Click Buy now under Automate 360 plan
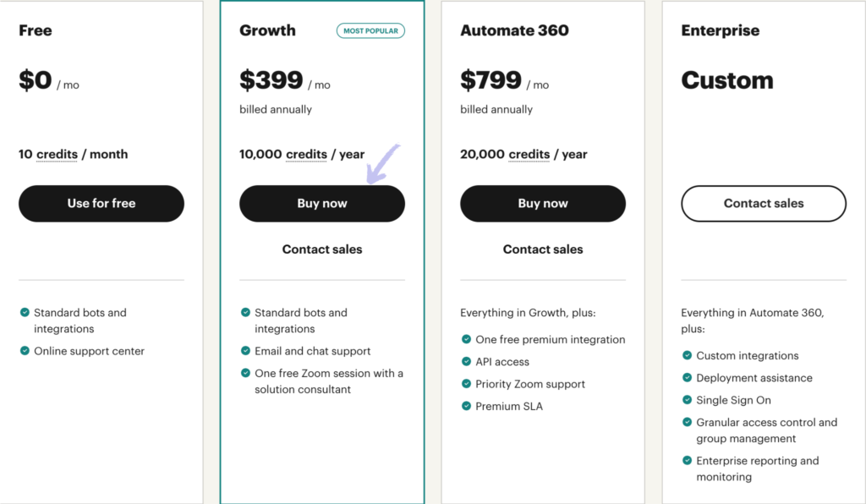Screen dimensions: 866x504 tap(543, 204)
